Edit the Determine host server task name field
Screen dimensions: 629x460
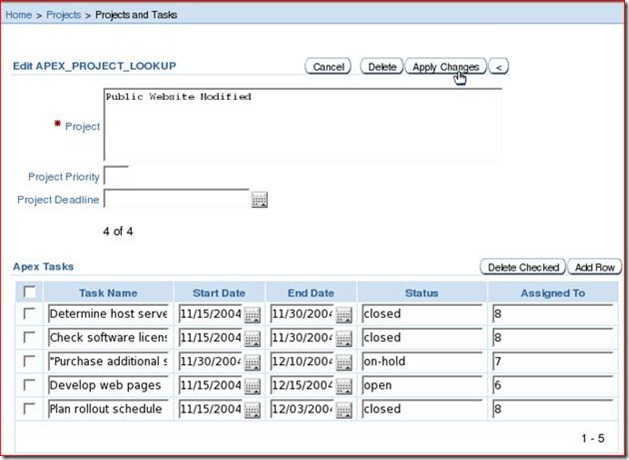pos(108,313)
